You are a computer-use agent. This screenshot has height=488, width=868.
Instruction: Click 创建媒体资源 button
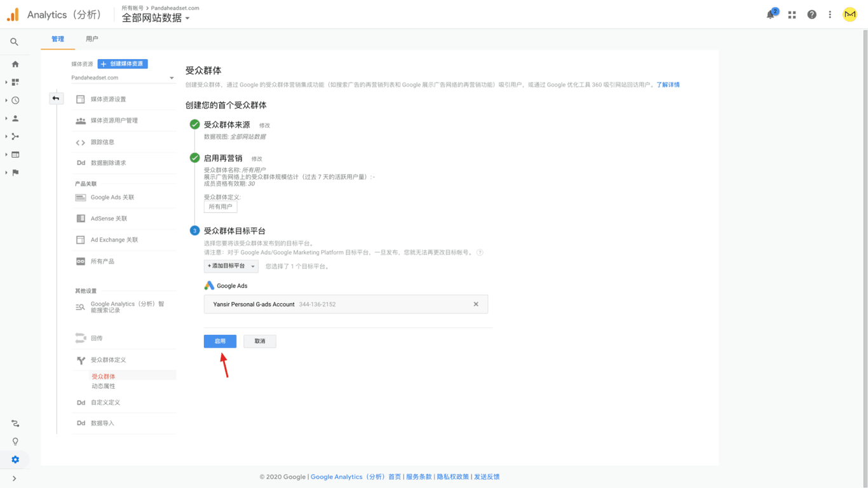pos(123,64)
